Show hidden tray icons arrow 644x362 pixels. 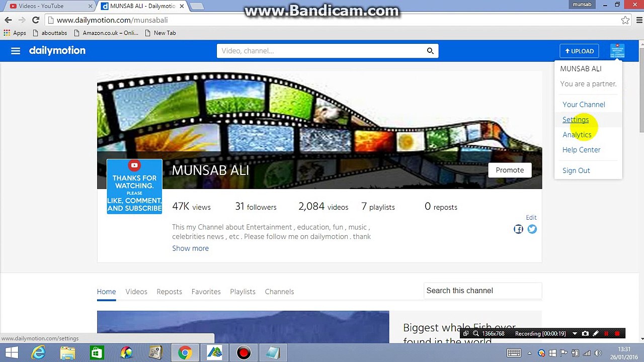point(530,353)
